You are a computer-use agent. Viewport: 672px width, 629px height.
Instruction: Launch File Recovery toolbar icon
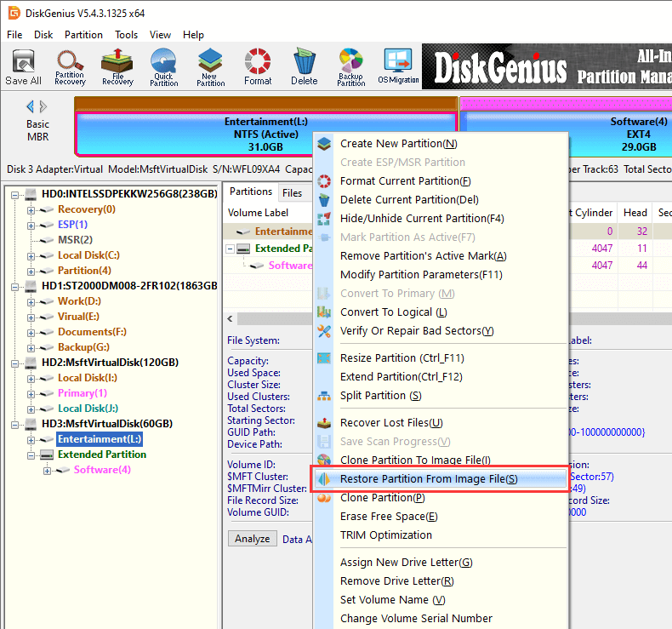coord(117,67)
